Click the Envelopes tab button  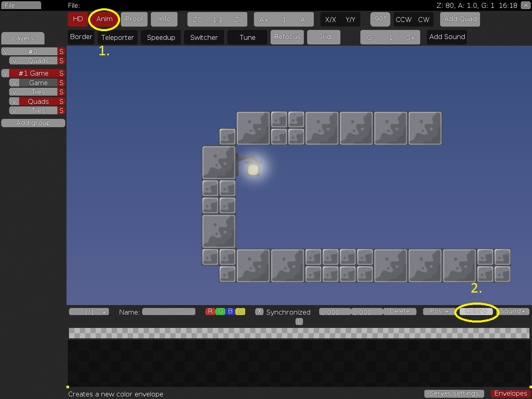click(x=510, y=393)
